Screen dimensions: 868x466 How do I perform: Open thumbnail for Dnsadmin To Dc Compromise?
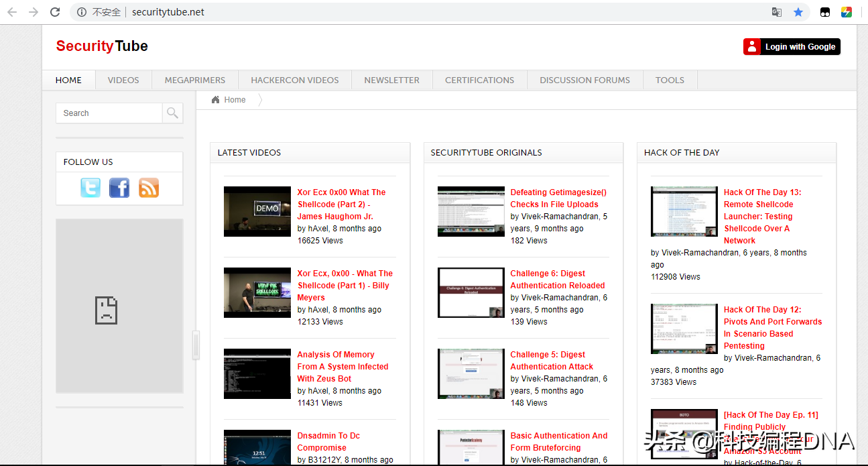click(x=257, y=447)
